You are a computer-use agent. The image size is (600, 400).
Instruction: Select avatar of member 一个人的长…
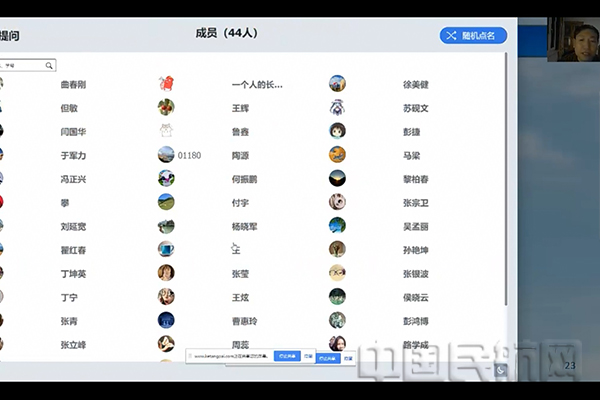click(166, 84)
